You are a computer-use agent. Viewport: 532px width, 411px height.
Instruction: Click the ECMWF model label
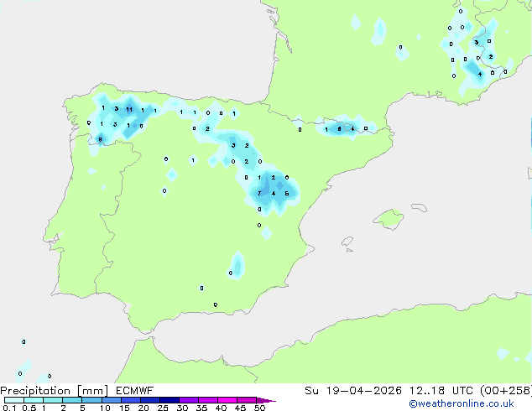(135, 391)
